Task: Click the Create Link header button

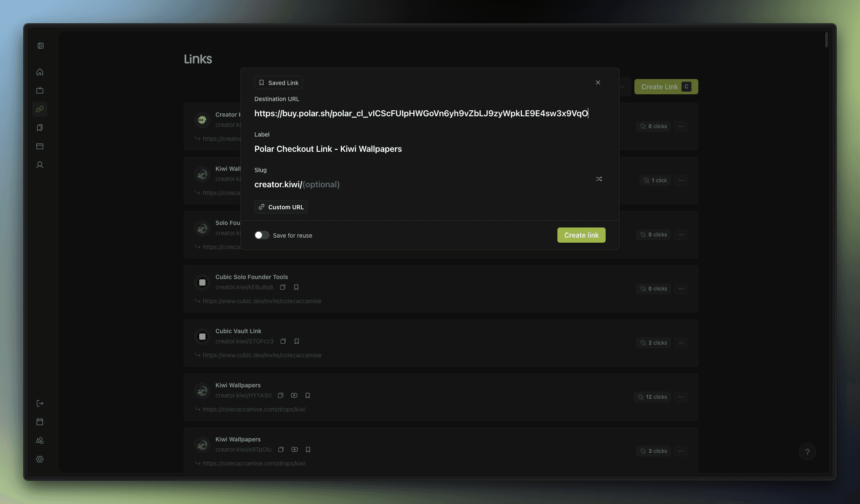Action: (x=666, y=87)
